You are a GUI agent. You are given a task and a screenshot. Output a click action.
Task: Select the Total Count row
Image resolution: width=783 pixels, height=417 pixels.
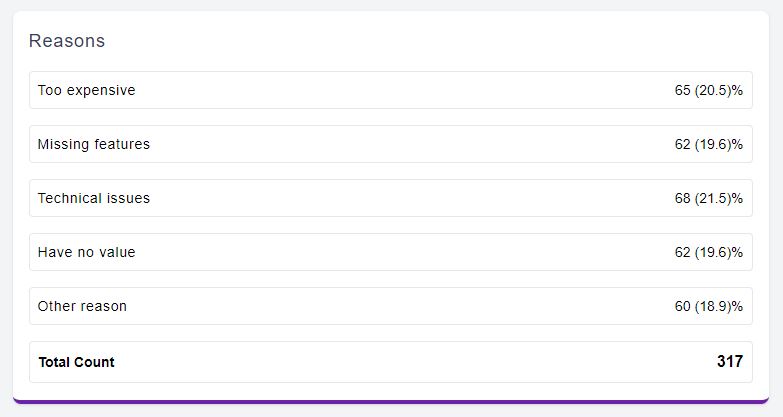[x=391, y=362]
